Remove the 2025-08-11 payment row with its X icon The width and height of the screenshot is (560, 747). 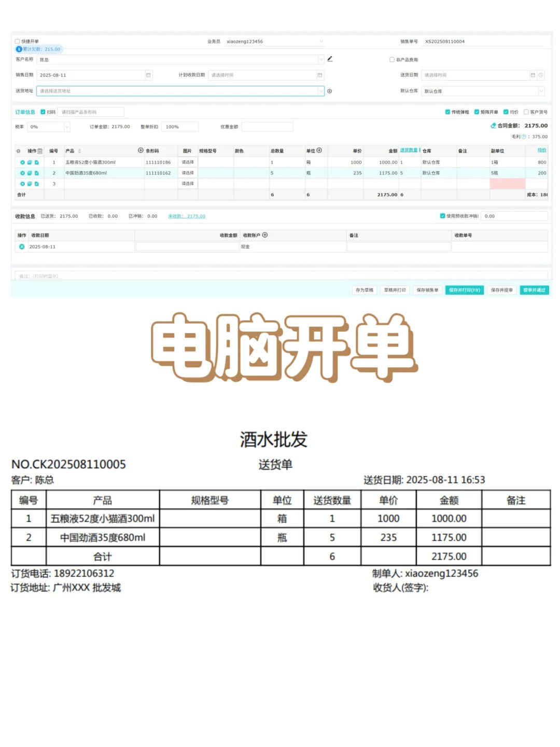pyautogui.click(x=21, y=246)
